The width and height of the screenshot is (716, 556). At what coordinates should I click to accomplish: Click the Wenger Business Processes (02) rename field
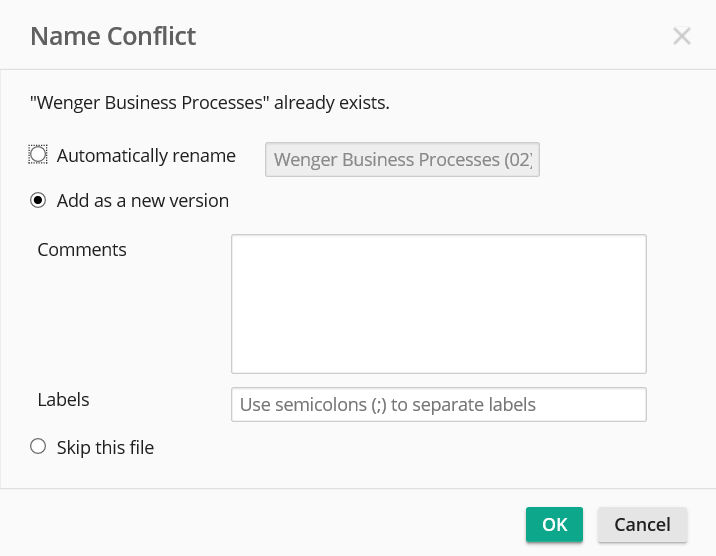[402, 160]
